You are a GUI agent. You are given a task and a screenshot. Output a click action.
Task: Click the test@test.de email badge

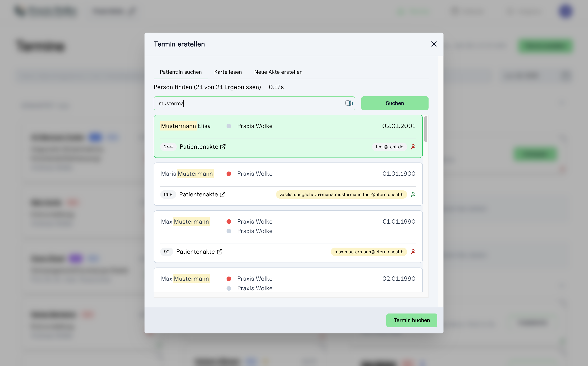pyautogui.click(x=389, y=147)
